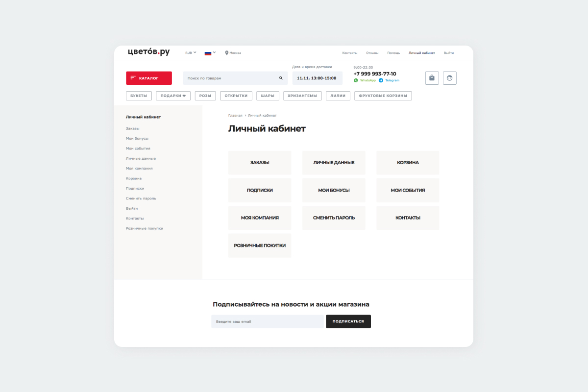This screenshot has height=392, width=588.
Task: Open Моя компания in the sidebar
Action: pyautogui.click(x=139, y=168)
